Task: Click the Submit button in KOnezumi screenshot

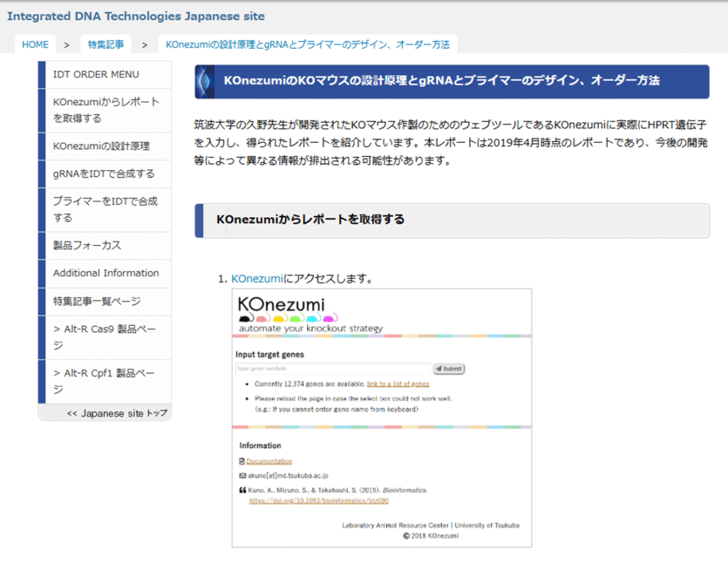Action: 449,369
